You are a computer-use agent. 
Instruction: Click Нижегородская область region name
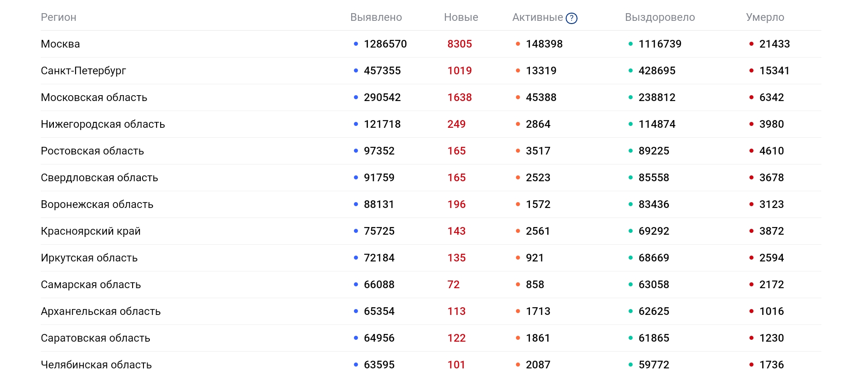[103, 124]
